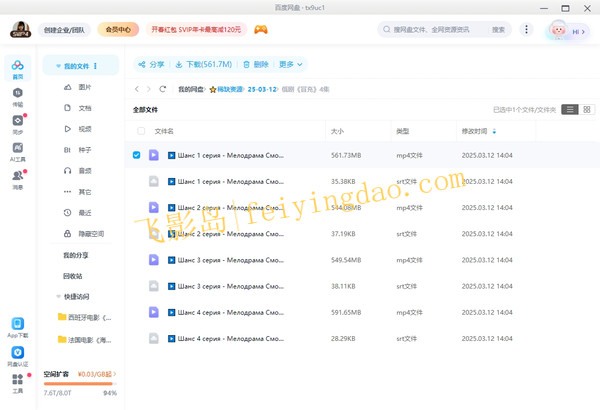Click the srt file icon of the 35.38KB row
This screenshot has height=410, width=600.
pos(154,181)
